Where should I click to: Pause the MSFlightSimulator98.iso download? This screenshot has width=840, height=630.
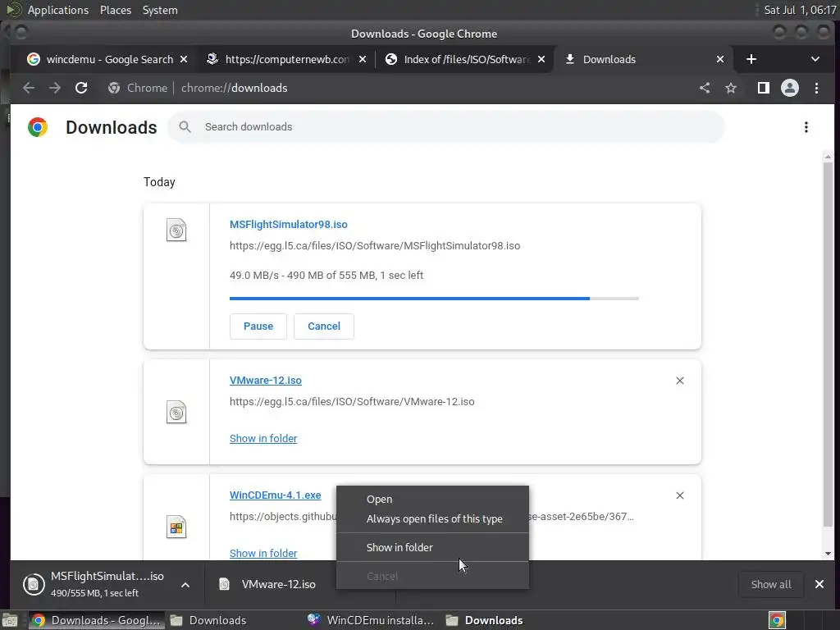(x=258, y=326)
